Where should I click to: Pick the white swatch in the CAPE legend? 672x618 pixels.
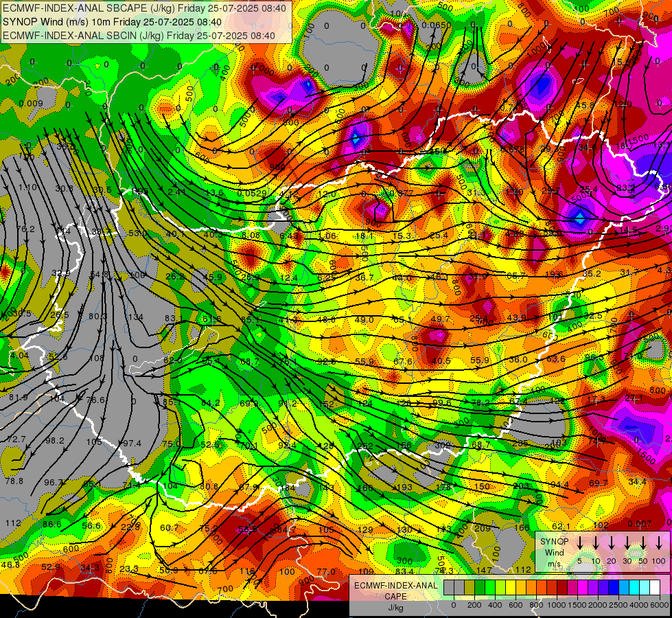tap(654, 588)
